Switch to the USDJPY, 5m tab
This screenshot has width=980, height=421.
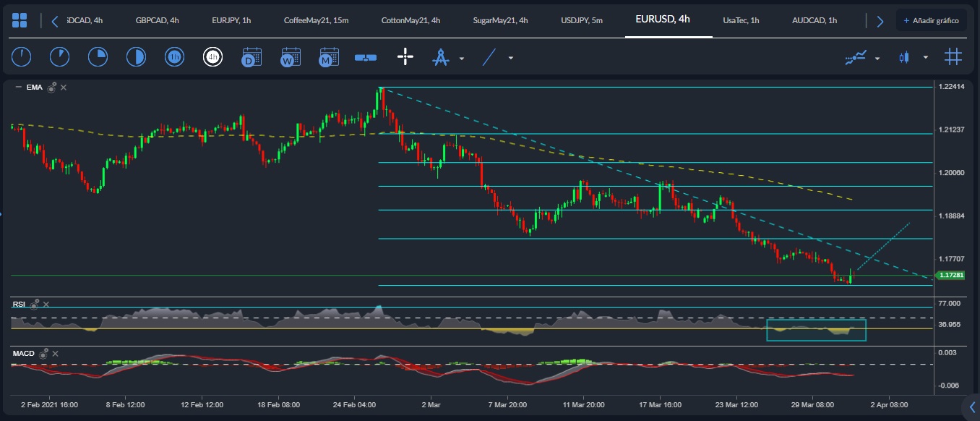(582, 20)
